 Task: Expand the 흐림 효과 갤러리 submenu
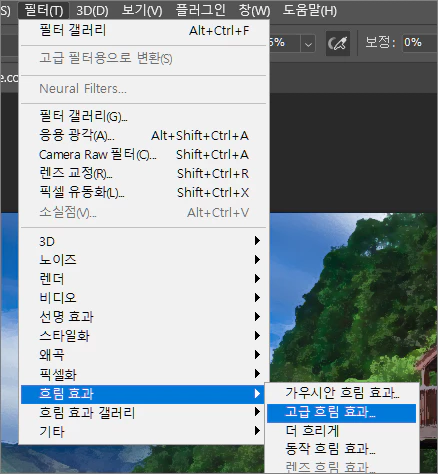point(144,413)
